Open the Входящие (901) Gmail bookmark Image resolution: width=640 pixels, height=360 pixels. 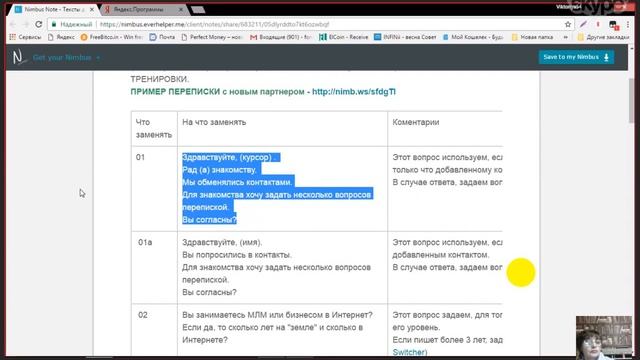click(x=281, y=37)
